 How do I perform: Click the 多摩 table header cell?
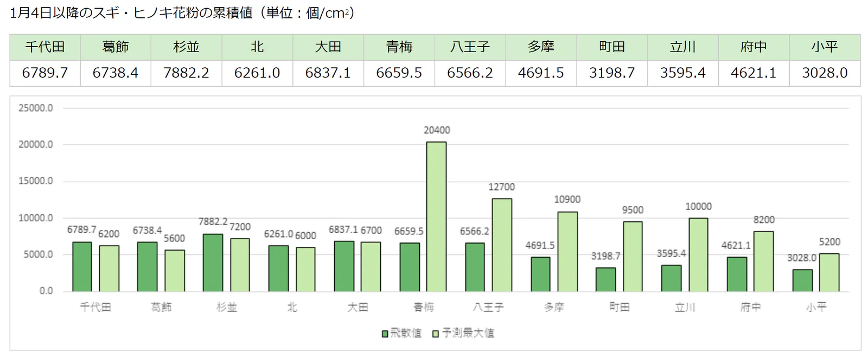pos(541,47)
